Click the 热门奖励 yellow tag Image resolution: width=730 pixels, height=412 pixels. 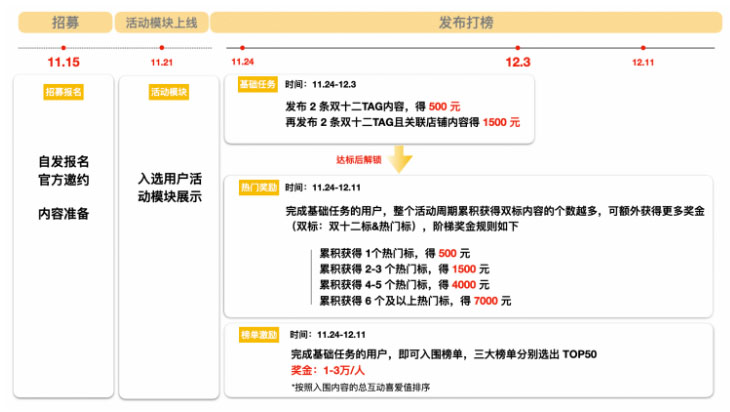pos(259,188)
